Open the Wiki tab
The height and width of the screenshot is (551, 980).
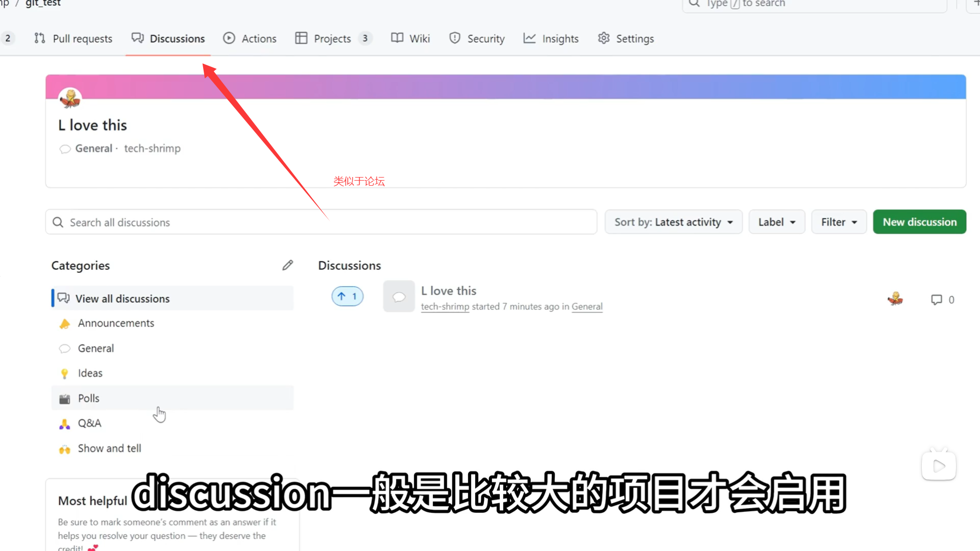pyautogui.click(x=411, y=39)
